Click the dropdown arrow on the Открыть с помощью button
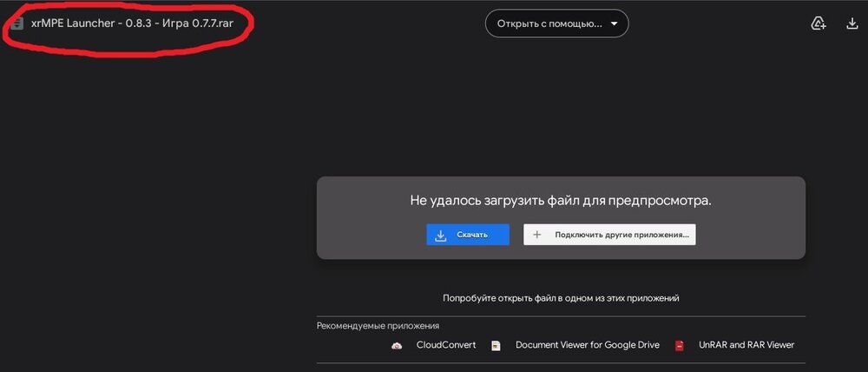This screenshot has height=372, width=868. click(x=614, y=23)
